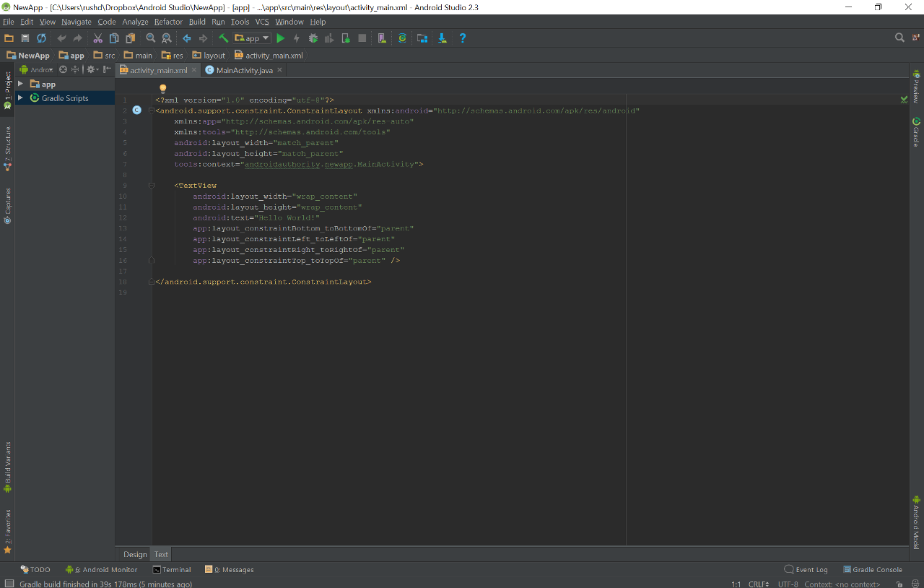Collapse the TextView fold marker in the gutter

coord(152,186)
